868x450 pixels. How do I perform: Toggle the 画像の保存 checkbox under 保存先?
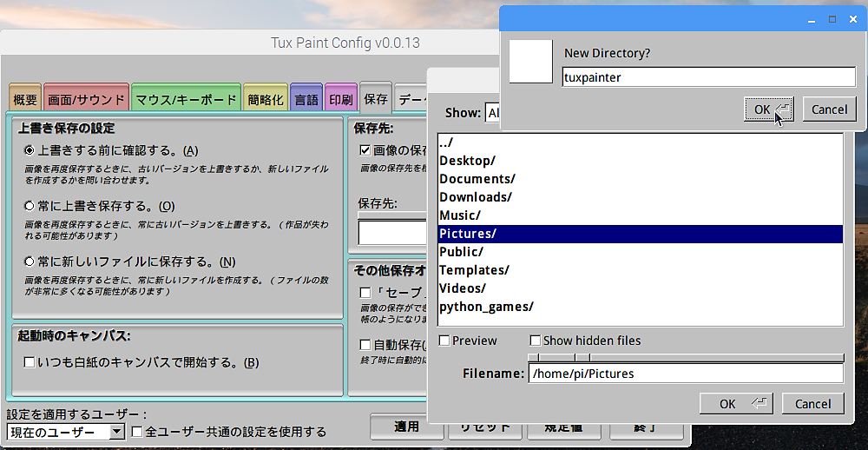pos(365,150)
